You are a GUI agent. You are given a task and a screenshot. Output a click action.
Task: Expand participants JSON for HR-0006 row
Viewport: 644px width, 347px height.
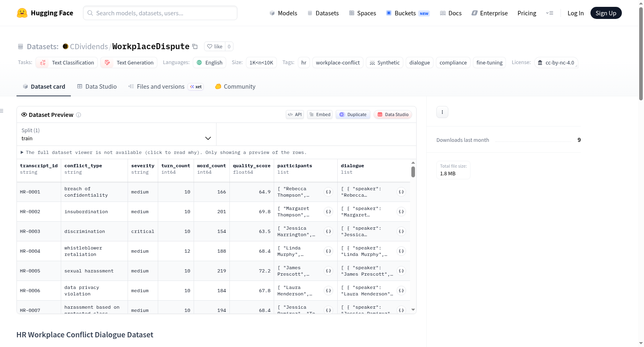[x=328, y=291]
